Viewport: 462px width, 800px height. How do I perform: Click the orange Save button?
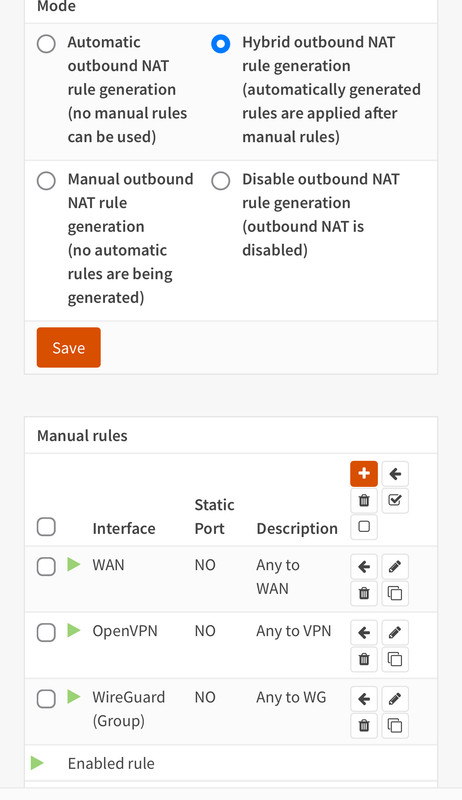68,347
